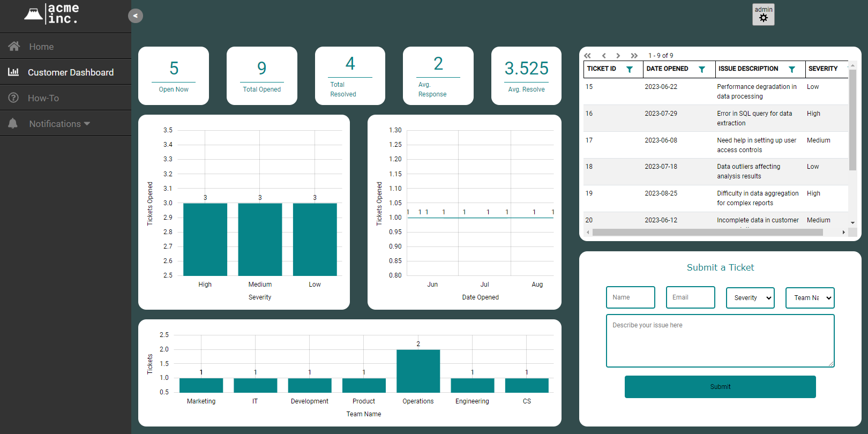
Task: Click the Total Resolved stat card
Action: click(x=350, y=76)
